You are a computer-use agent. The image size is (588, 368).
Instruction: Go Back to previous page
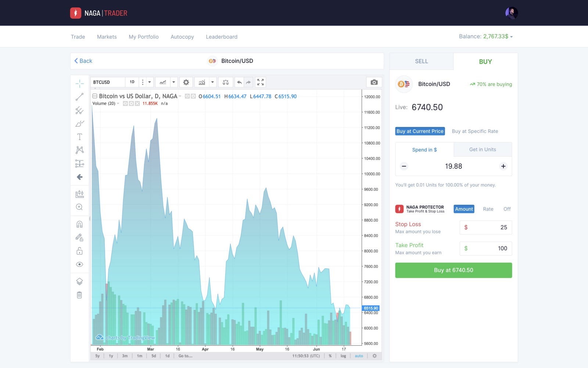pyautogui.click(x=83, y=61)
